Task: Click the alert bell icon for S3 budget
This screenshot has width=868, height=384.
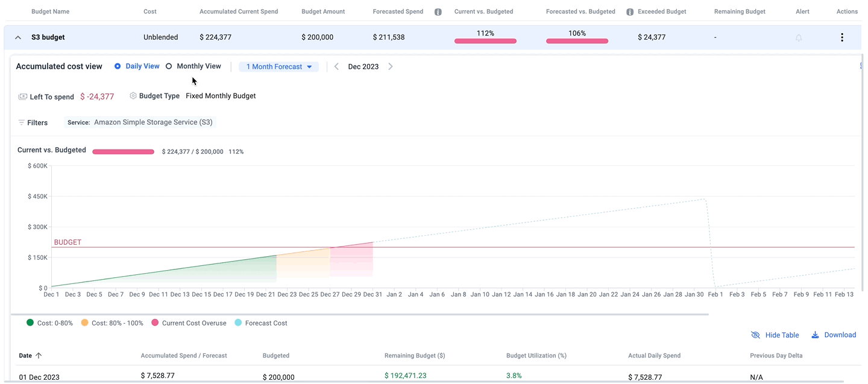Action: tap(799, 37)
